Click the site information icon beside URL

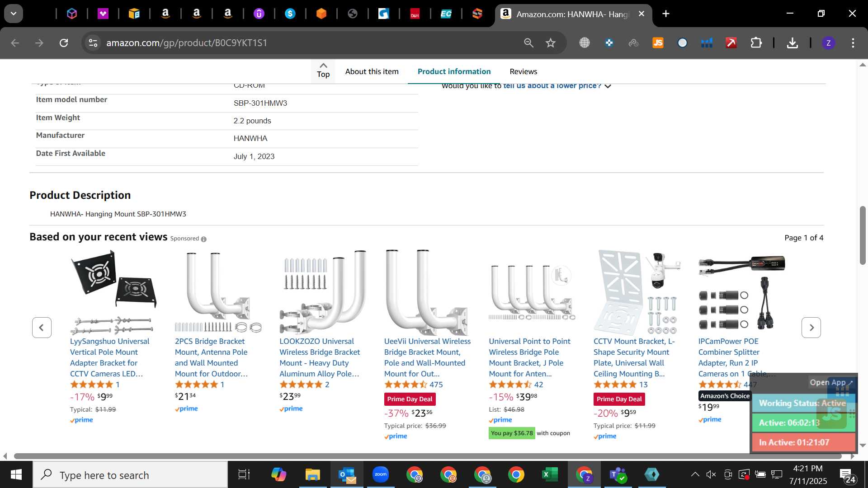click(x=93, y=43)
